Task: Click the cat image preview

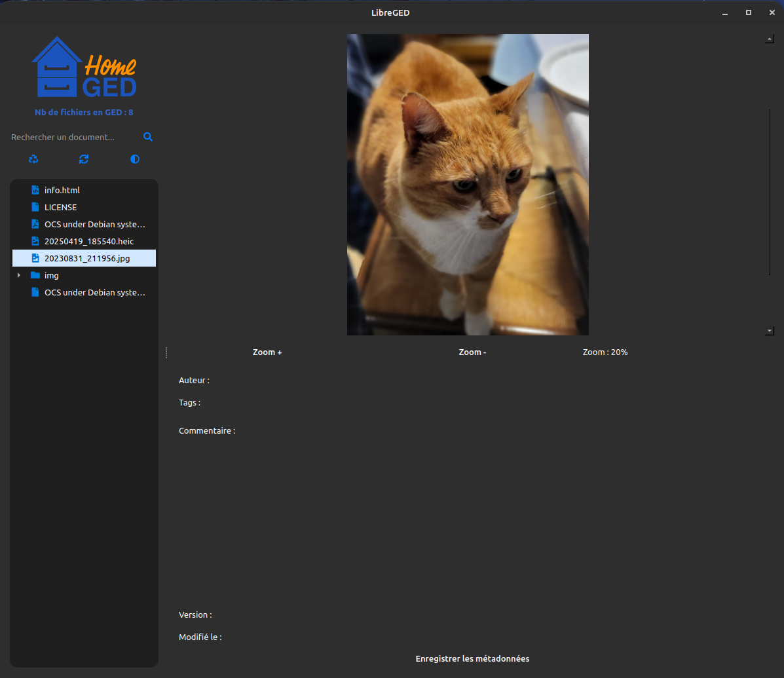Action: tap(468, 185)
